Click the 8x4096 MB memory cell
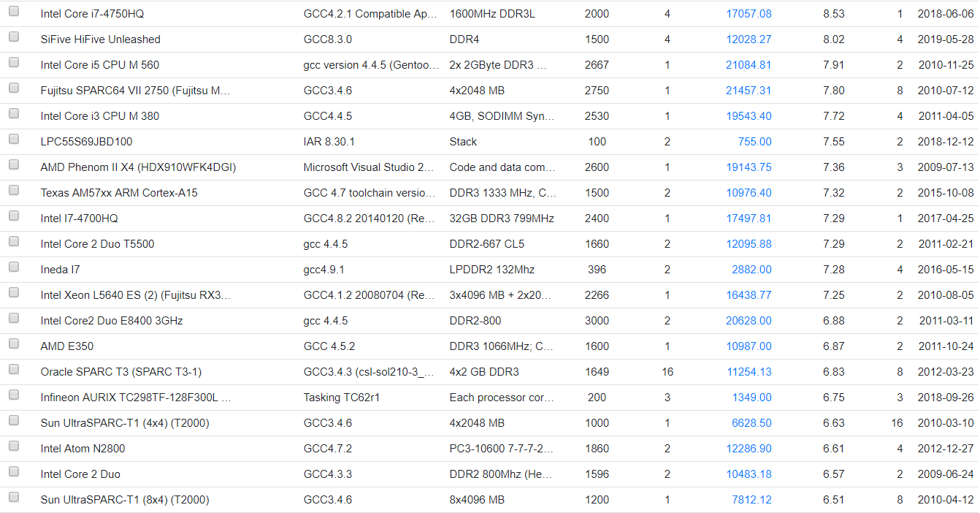Image resolution: width=980 pixels, height=513 pixels. pyautogui.click(x=477, y=500)
